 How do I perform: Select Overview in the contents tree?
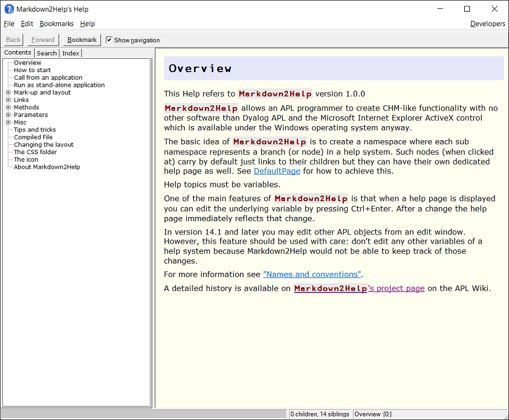[27, 63]
